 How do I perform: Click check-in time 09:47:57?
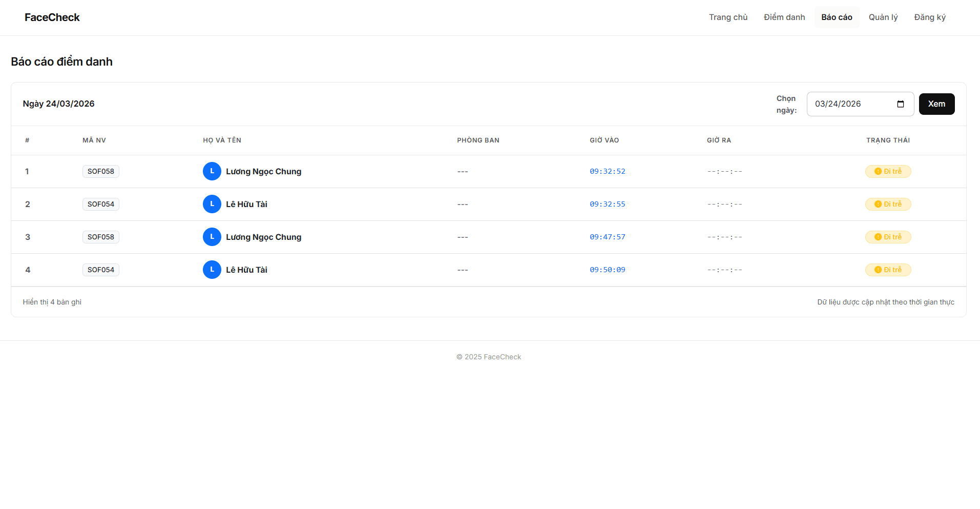pyautogui.click(x=607, y=237)
